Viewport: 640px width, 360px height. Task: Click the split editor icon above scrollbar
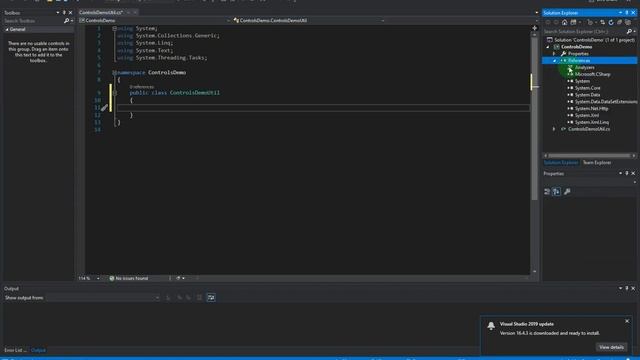(534, 28)
